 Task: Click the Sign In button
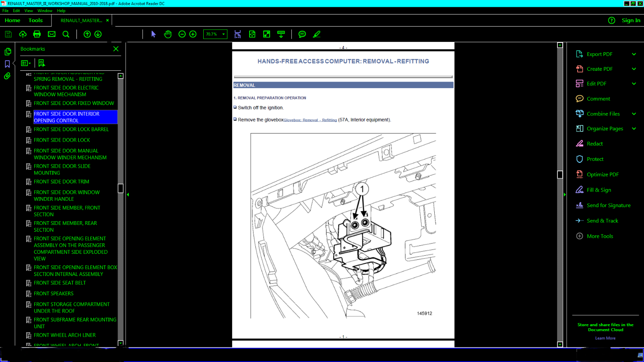pos(631,21)
